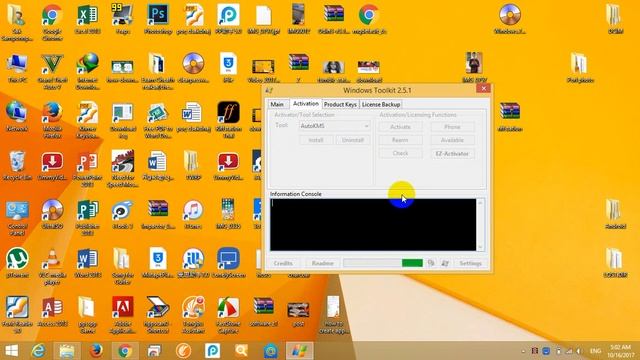Viewport: 640px width, 360px height.
Task: Select the uTorrent desktop shortcut
Action: [17, 262]
